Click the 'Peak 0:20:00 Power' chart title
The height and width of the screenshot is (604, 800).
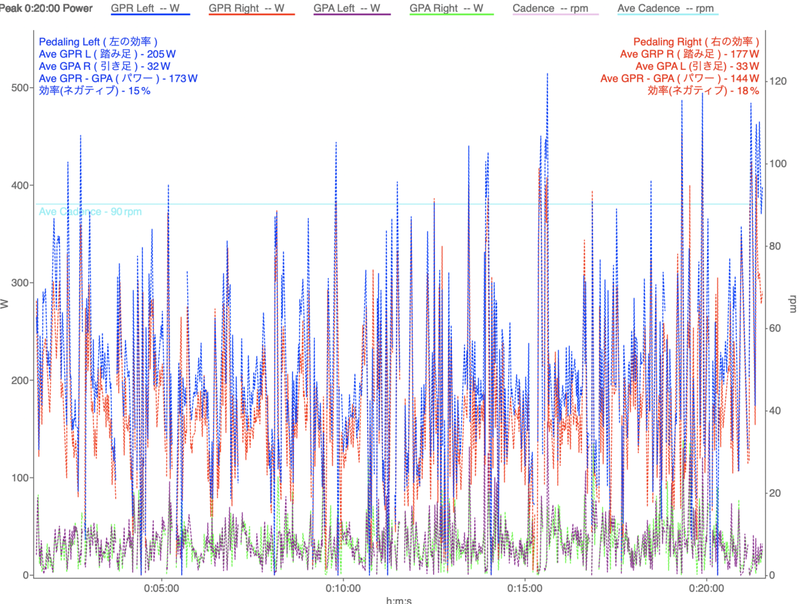(46, 8)
